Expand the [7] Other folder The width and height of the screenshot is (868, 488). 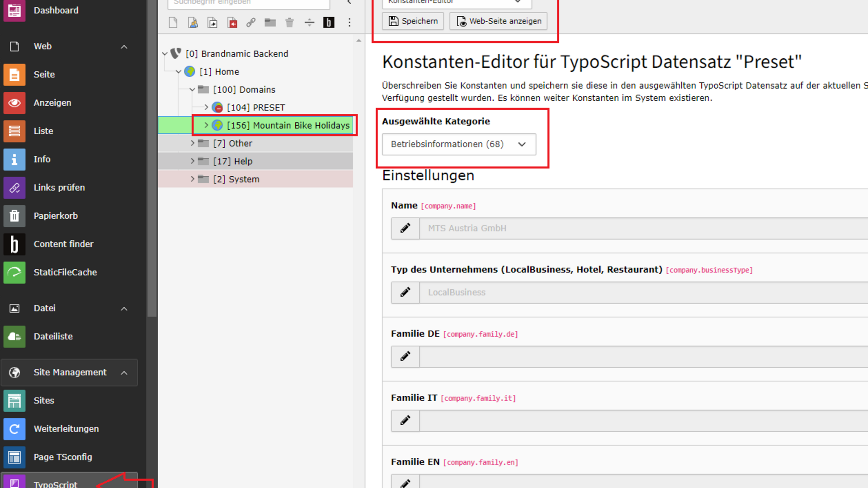pyautogui.click(x=193, y=143)
